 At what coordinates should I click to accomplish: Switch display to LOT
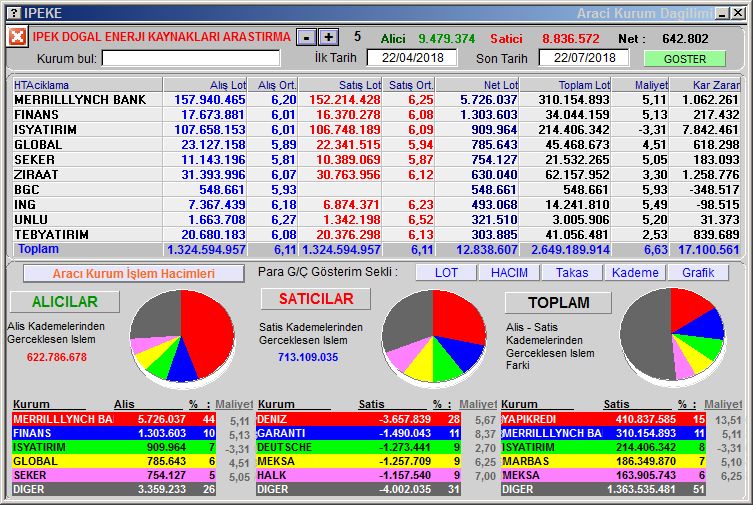(446, 273)
